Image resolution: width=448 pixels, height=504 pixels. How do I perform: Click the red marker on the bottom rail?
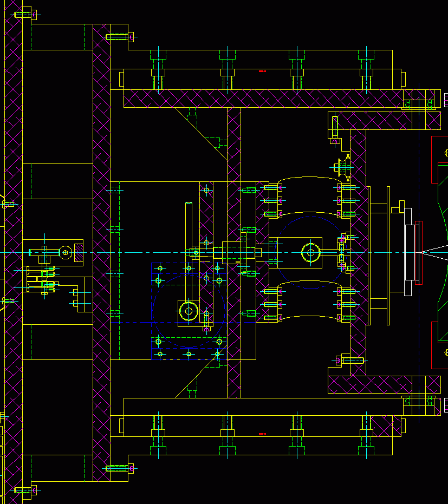pyautogui.click(x=262, y=434)
